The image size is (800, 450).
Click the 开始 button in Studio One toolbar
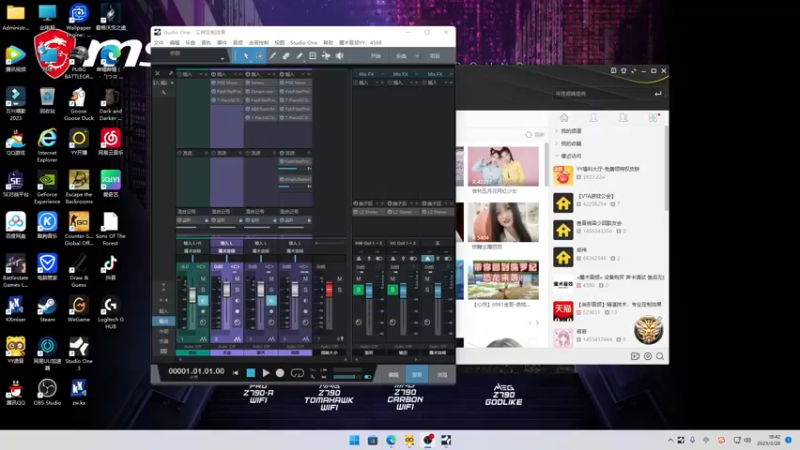pyautogui.click(x=376, y=56)
